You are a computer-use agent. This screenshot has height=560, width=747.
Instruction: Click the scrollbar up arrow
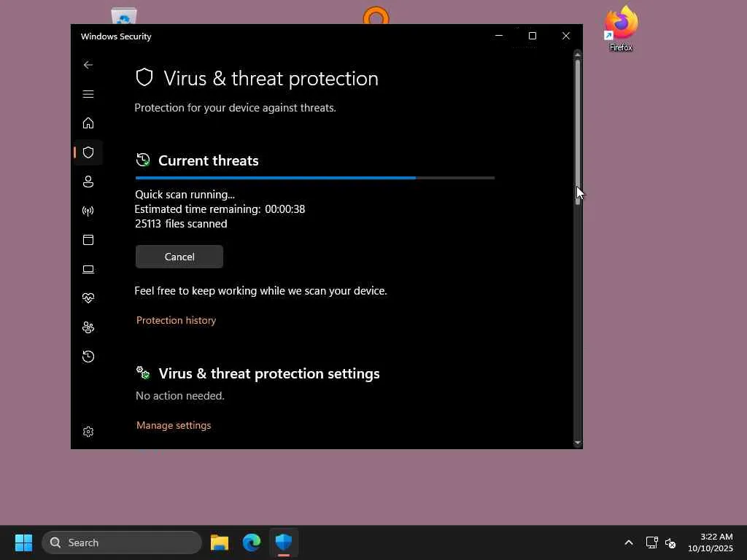tap(578, 54)
